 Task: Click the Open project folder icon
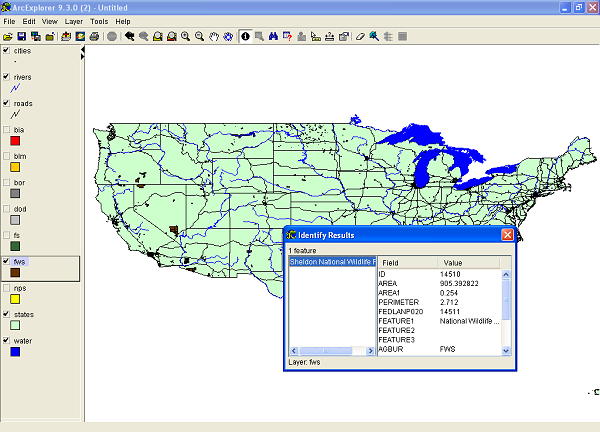pos(8,36)
